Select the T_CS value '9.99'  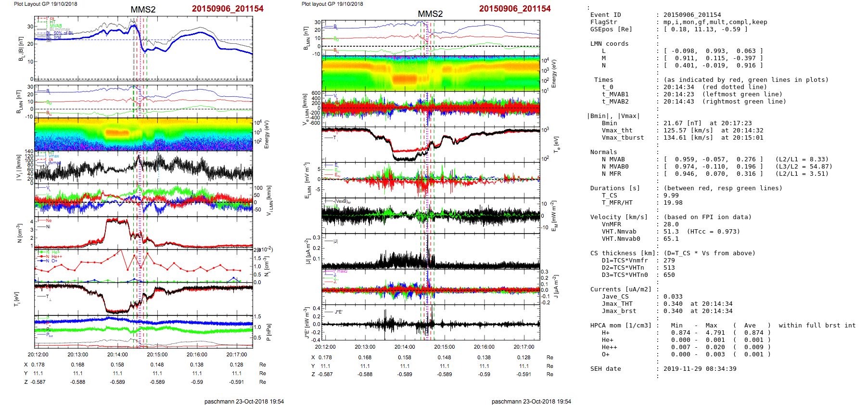pos(671,196)
